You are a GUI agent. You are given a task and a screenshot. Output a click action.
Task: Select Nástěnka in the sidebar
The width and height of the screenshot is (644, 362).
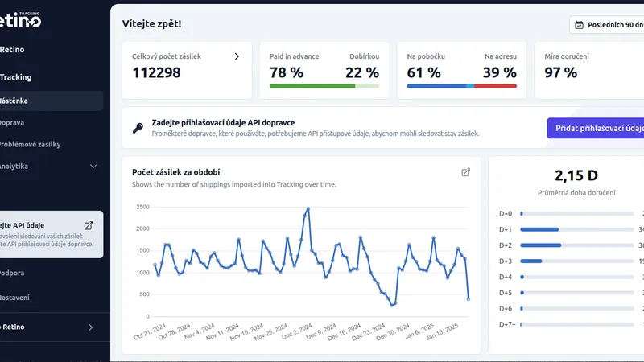(x=51, y=101)
